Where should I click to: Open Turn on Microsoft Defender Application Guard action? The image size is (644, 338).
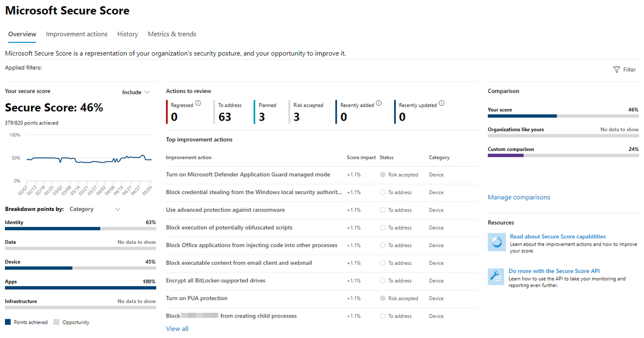tap(248, 175)
